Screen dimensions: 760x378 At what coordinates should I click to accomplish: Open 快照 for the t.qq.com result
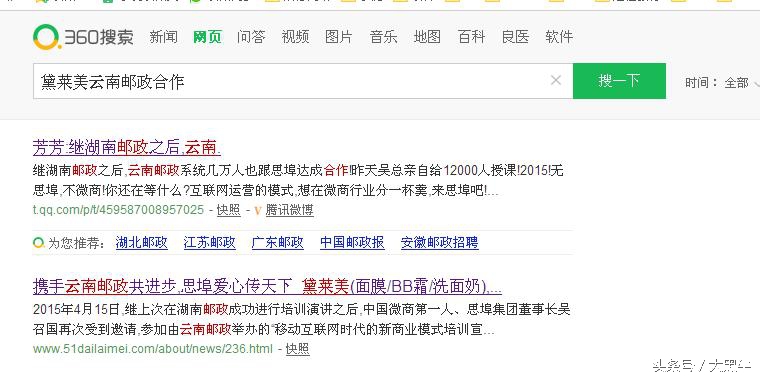(229, 210)
